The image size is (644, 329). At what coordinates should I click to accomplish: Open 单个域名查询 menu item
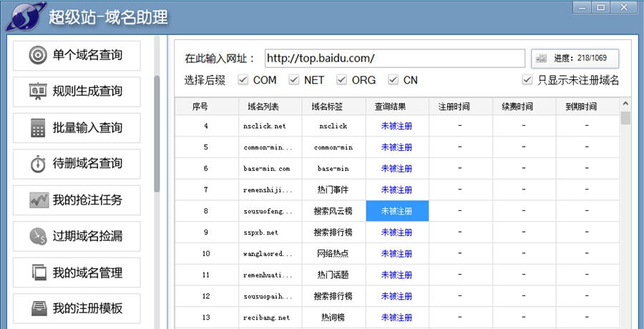[x=77, y=56]
